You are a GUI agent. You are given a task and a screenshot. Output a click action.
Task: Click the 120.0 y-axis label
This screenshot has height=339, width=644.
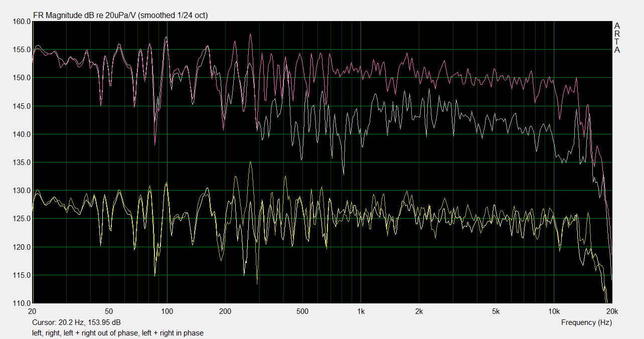21,247
